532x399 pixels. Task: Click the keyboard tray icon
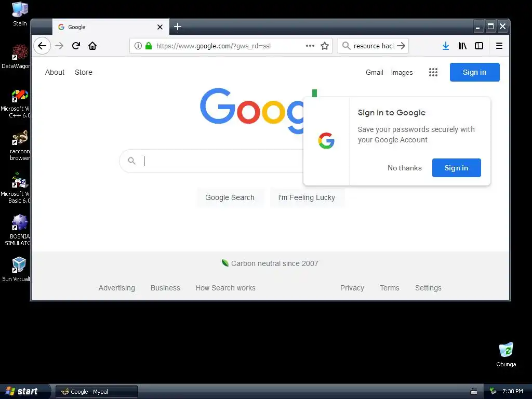474,392
